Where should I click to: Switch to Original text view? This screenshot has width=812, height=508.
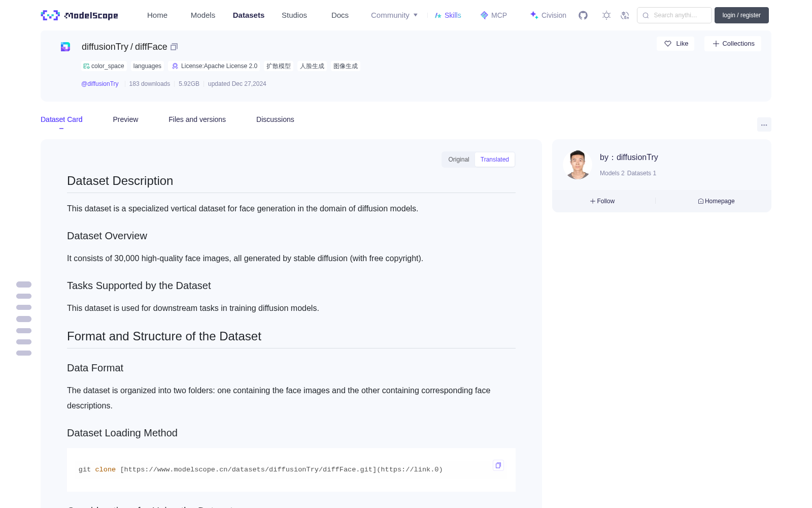point(459,160)
